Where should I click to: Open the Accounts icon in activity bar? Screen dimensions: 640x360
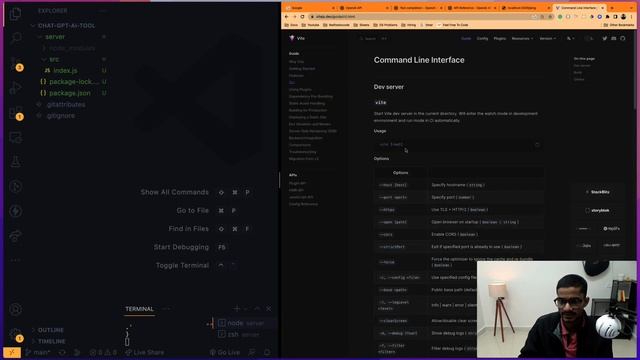pyautogui.click(x=16, y=309)
